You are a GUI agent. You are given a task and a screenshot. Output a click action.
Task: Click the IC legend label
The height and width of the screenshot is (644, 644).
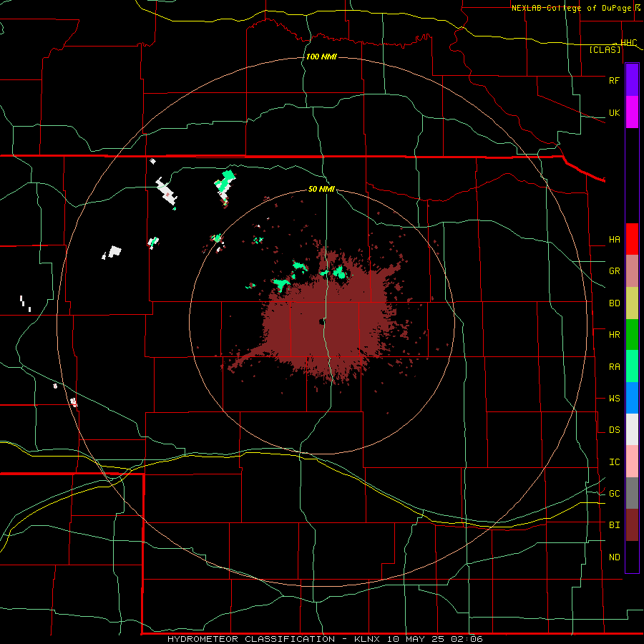(614, 462)
